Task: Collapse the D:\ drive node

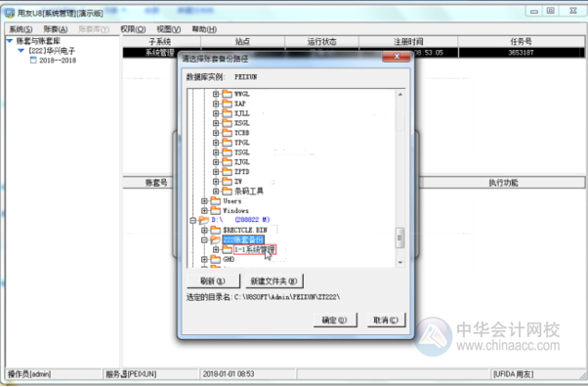Action: pos(192,220)
